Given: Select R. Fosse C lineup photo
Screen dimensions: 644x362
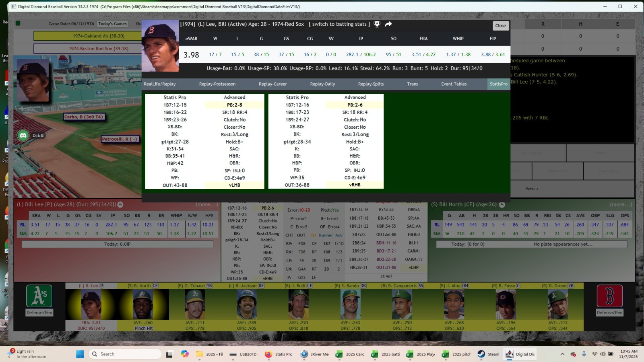Looking at the screenshot, I should click(x=506, y=304).
